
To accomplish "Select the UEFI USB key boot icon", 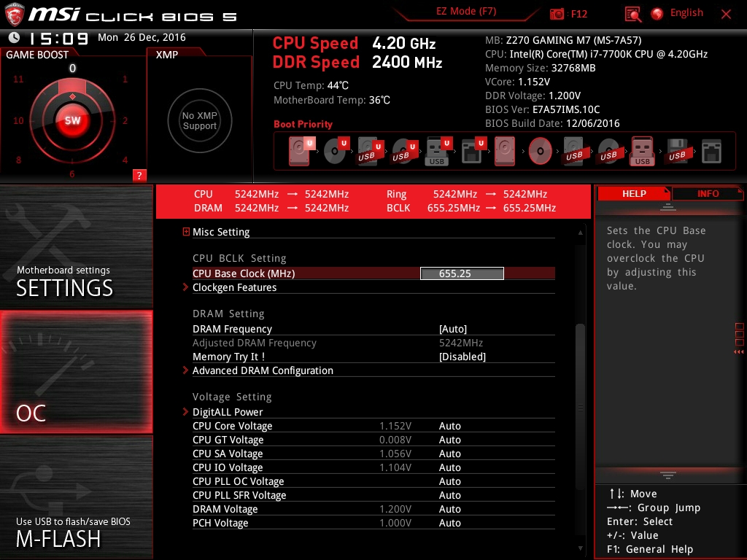I will 438,151.
